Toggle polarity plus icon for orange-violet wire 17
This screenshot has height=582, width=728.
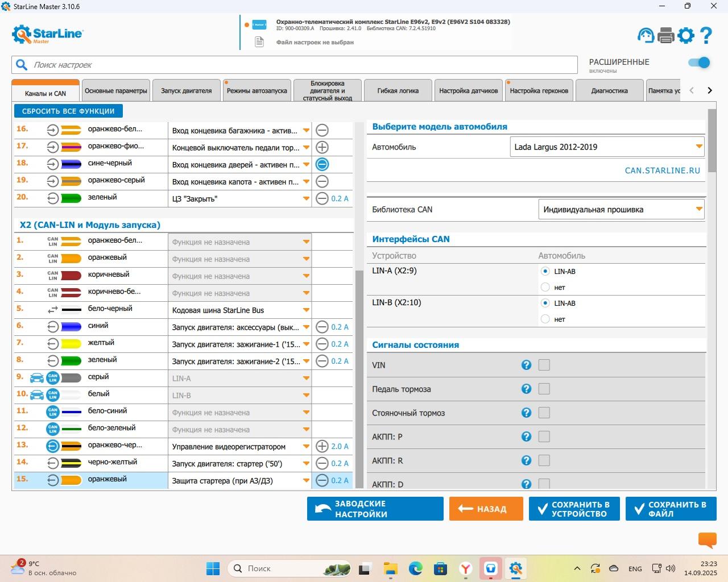[322, 147]
